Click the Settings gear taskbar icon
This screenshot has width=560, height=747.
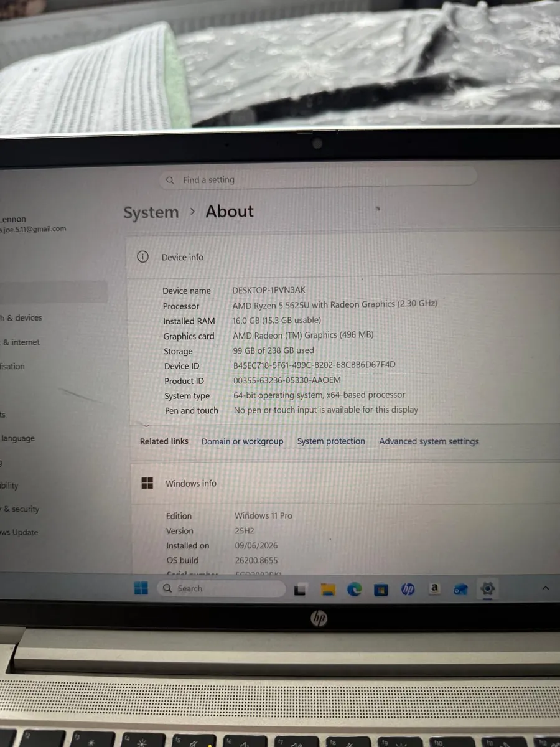tap(488, 588)
